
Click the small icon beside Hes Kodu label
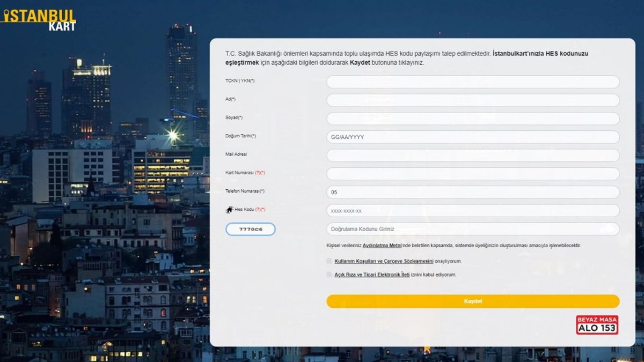pyautogui.click(x=229, y=209)
